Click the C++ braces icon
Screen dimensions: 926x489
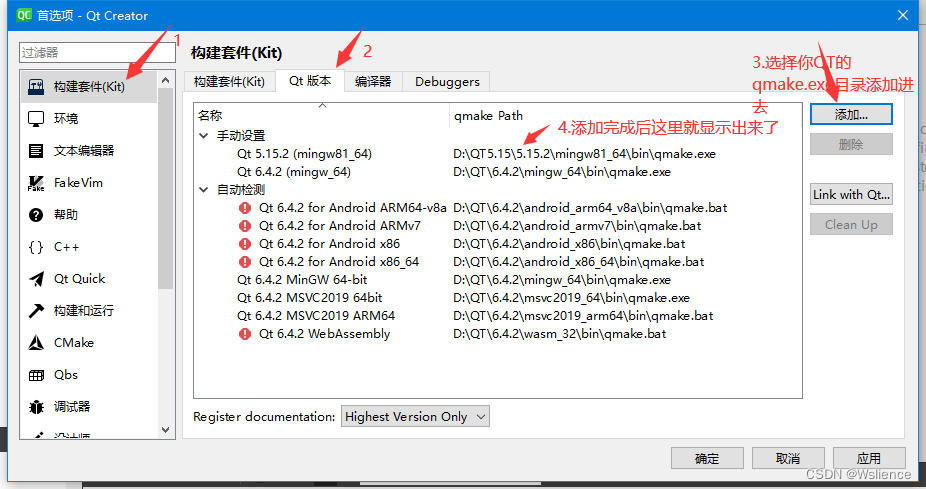point(36,247)
